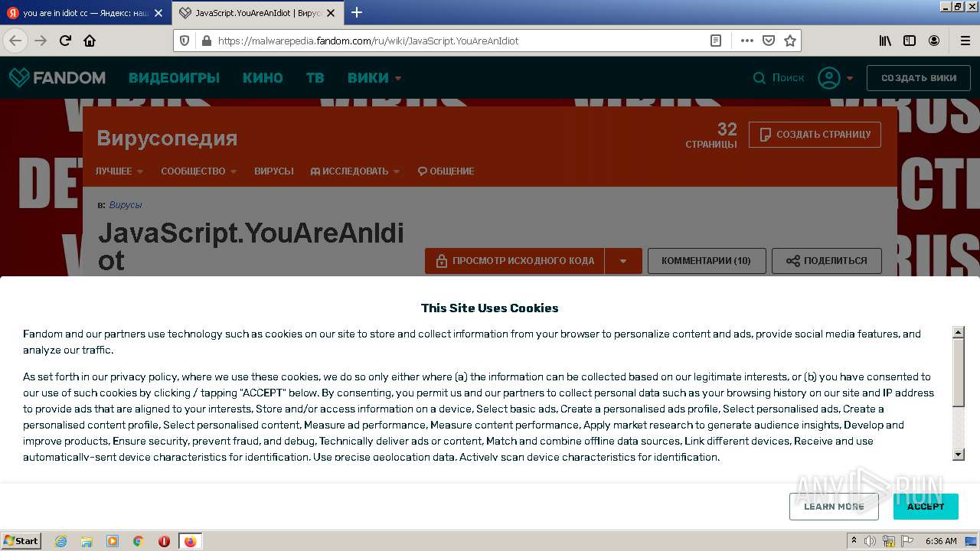Click LEARN MORE in cookie banner

(x=834, y=507)
